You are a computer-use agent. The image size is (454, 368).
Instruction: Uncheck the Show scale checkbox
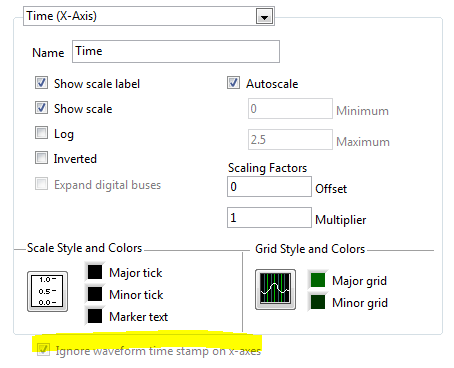[41, 108]
